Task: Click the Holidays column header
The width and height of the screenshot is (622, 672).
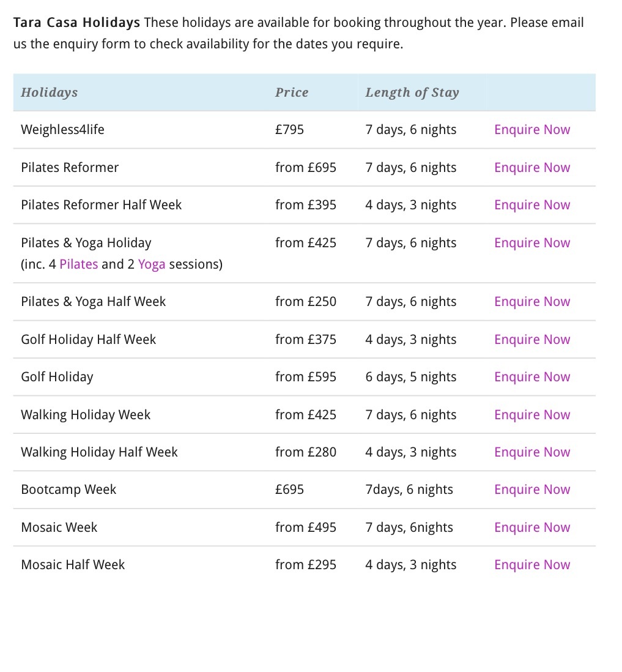Action: [49, 92]
